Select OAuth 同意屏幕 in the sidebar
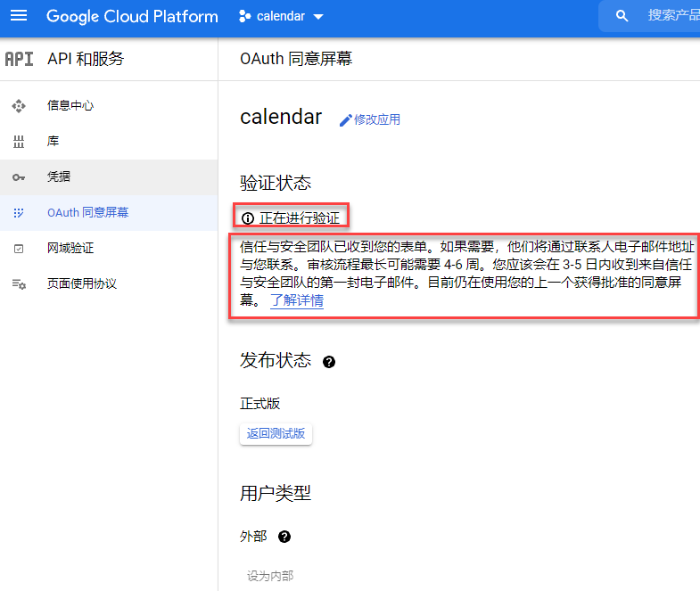 [x=109, y=213]
